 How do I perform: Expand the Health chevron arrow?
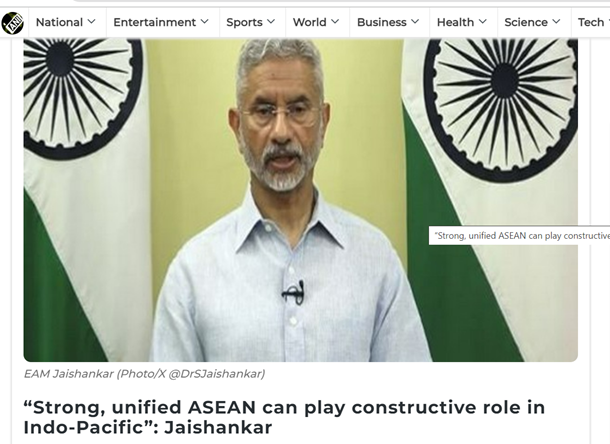483,22
